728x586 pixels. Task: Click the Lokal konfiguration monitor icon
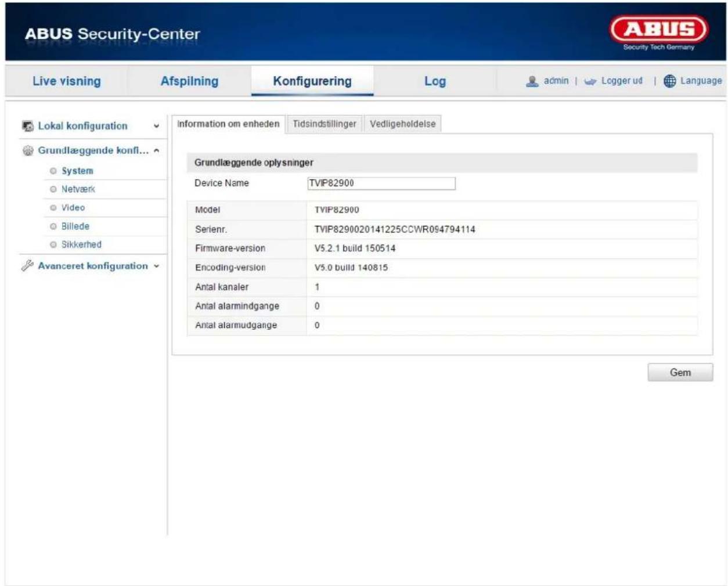(27, 126)
